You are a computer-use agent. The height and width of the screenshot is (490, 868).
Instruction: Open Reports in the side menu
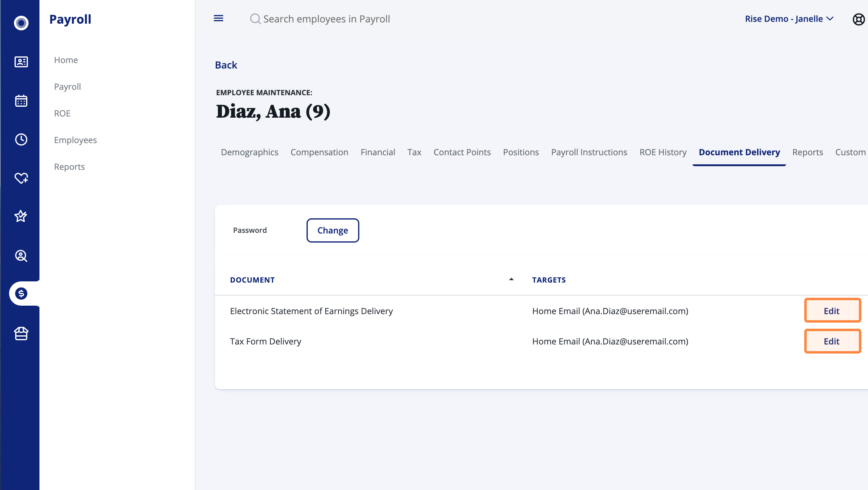[x=70, y=166]
